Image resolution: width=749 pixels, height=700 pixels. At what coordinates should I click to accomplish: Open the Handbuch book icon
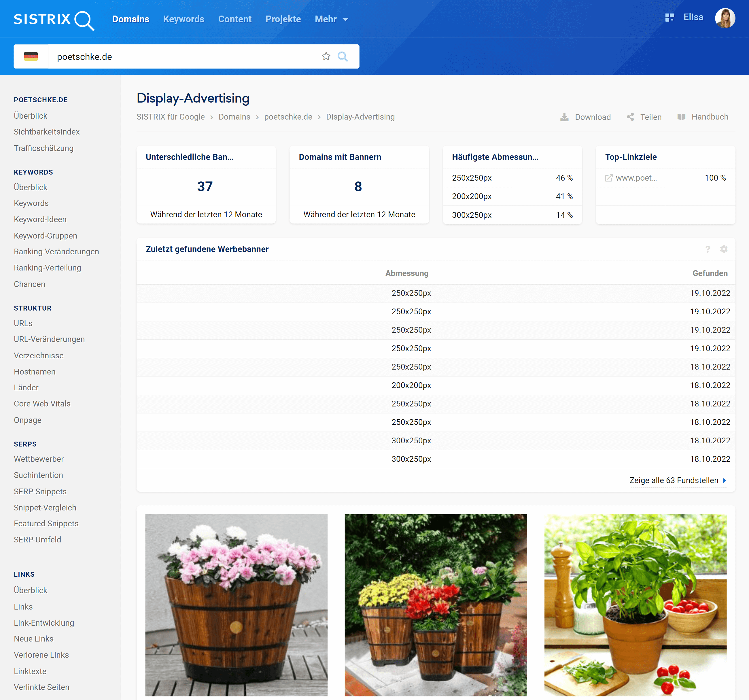pos(681,117)
